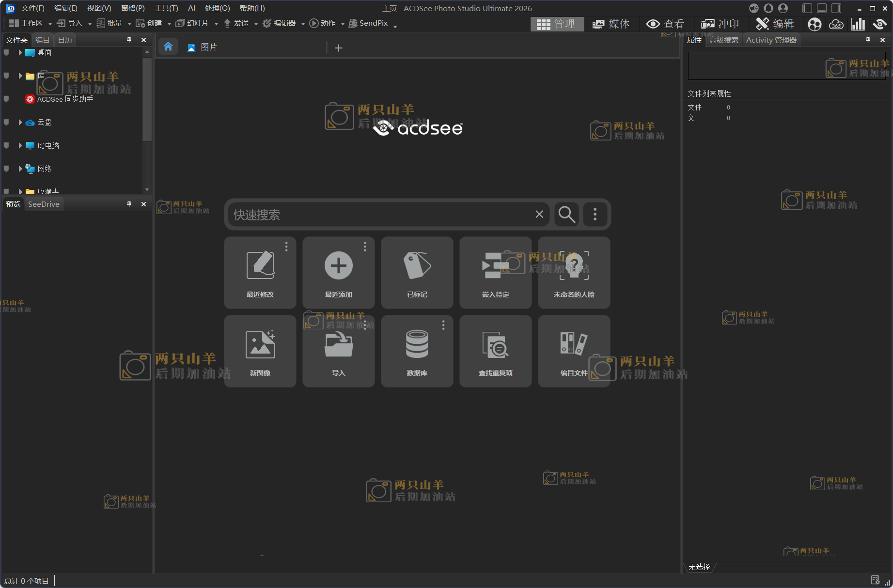The height and width of the screenshot is (588, 893).
Task: Click the Home tab icon
Action: [x=168, y=46]
